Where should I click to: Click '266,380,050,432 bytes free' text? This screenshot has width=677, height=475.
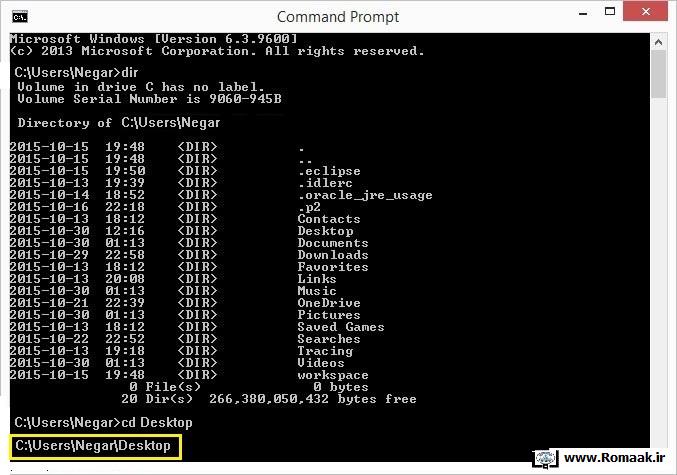[x=313, y=399]
